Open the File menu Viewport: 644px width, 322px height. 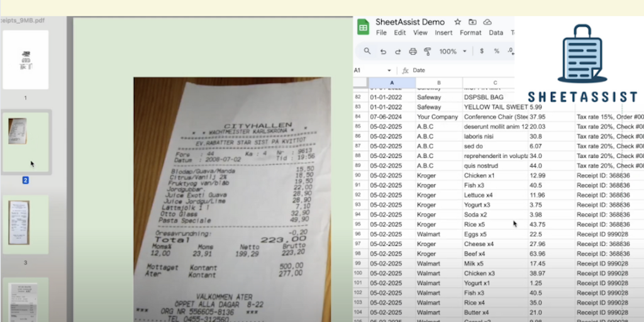tap(381, 33)
